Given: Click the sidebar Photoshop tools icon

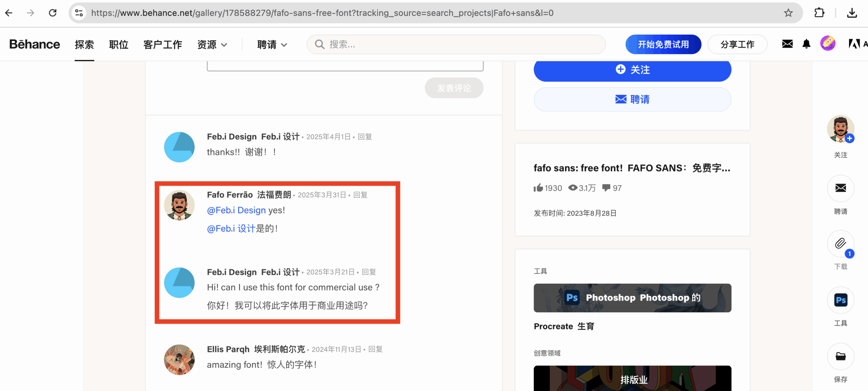Looking at the screenshot, I should (x=841, y=300).
